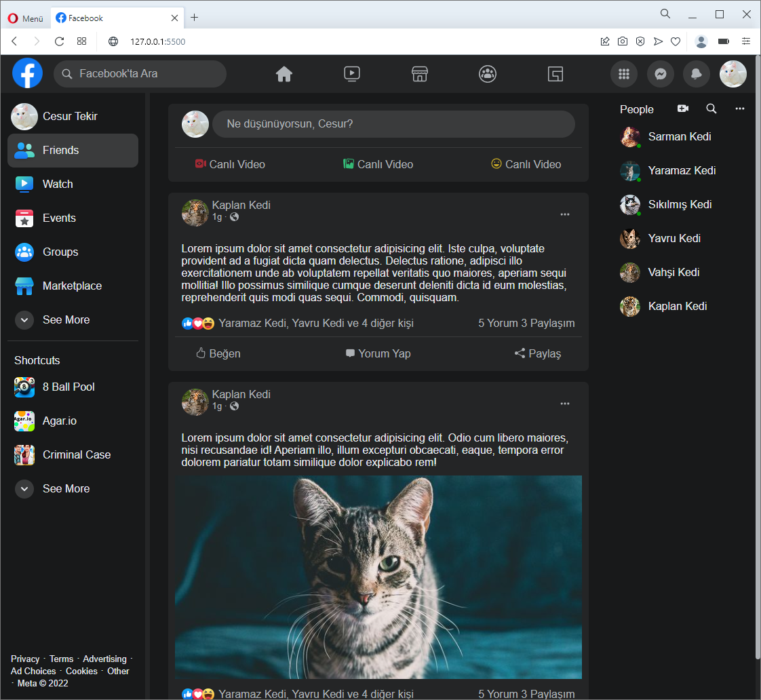Image resolution: width=761 pixels, height=700 pixels.
Task: Start a video call in People panel
Action: pyautogui.click(x=682, y=108)
